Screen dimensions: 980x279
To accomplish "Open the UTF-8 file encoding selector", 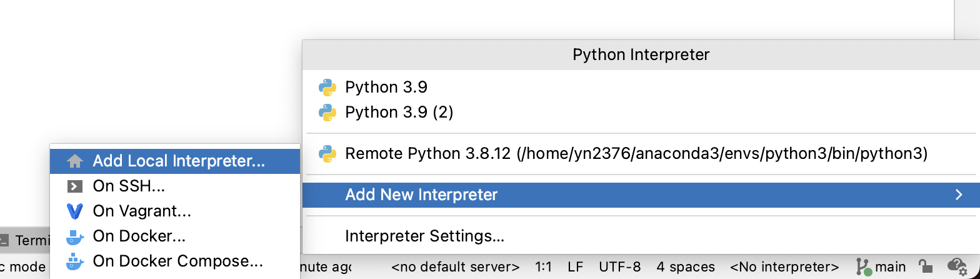I will click(619, 267).
